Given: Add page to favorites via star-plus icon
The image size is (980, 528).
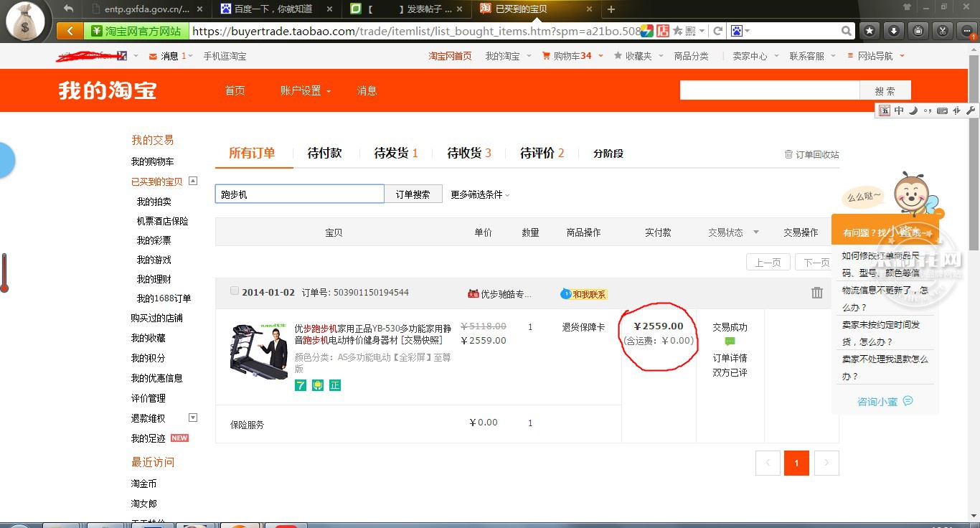Looking at the screenshot, I should point(677,31).
